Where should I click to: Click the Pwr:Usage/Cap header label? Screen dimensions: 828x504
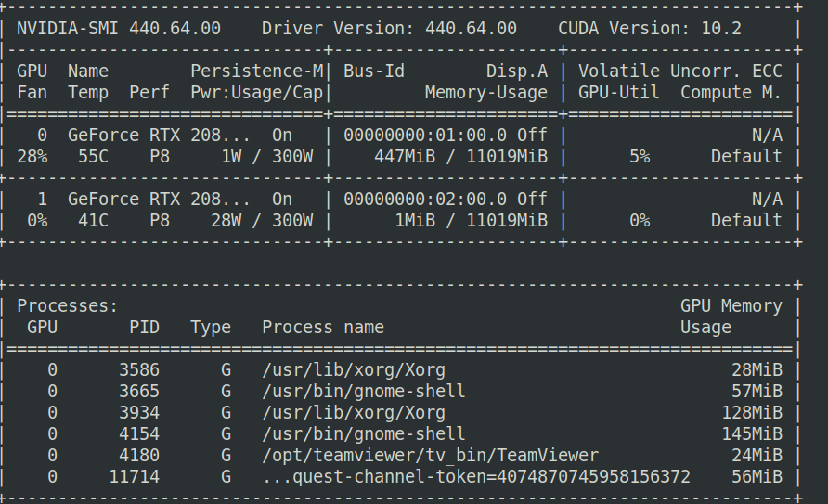click(256, 93)
